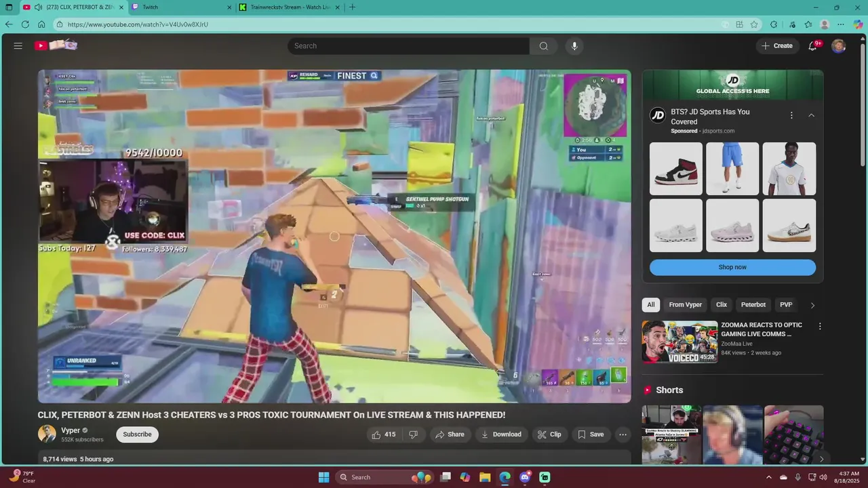
Task: Open more actions for the video
Action: (623, 434)
